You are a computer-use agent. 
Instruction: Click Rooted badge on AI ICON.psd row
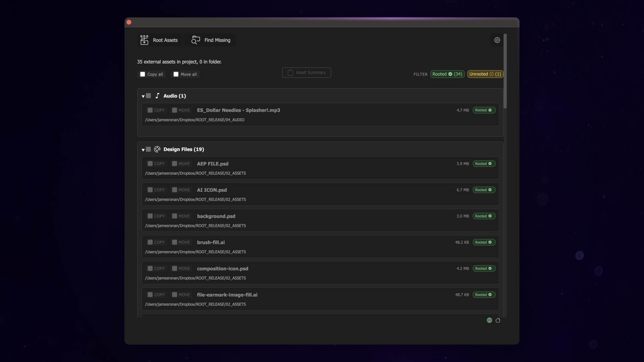pos(484,190)
